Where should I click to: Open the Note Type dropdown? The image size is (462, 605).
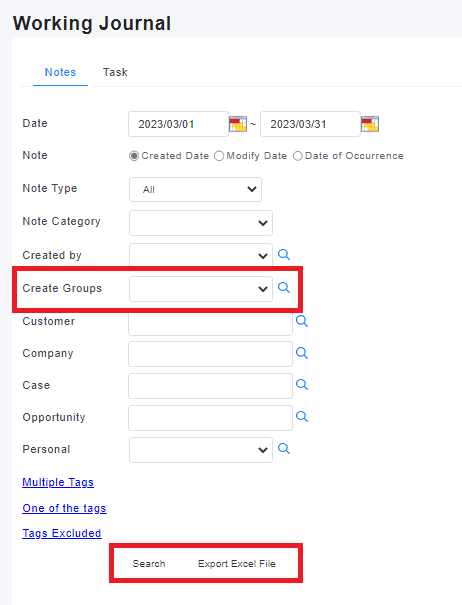[x=195, y=189]
